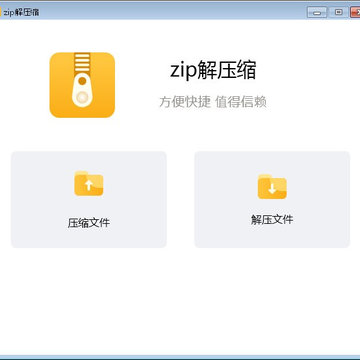Click the zip解压缩 title bar caption
The image size is (360, 360).
[x=21, y=12]
